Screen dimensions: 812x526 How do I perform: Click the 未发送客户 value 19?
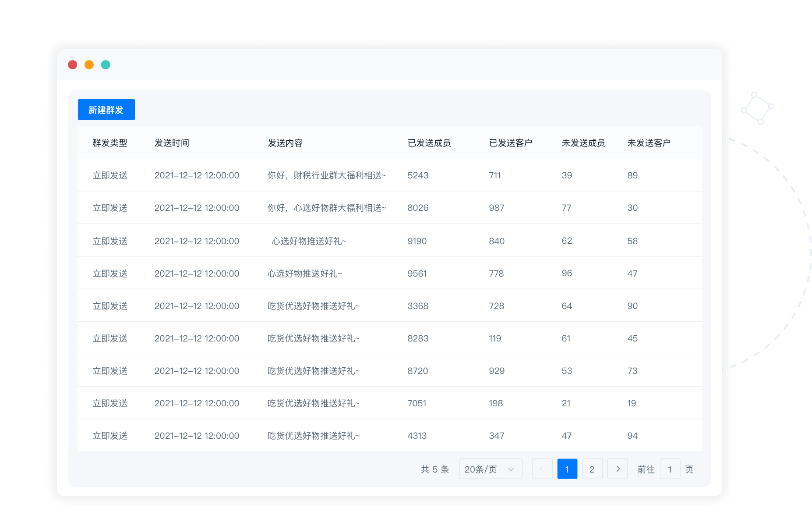click(632, 403)
